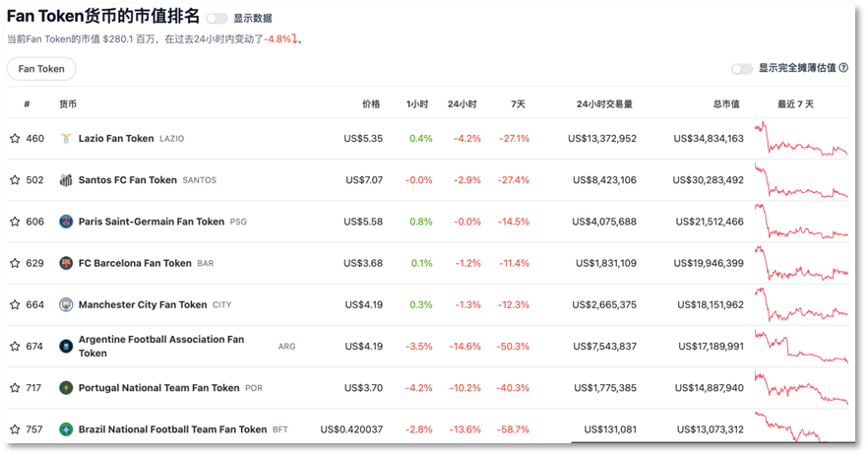Viewport: 868px width, 456px height.
Task: Sort by the 7天 column header
Action: click(518, 104)
